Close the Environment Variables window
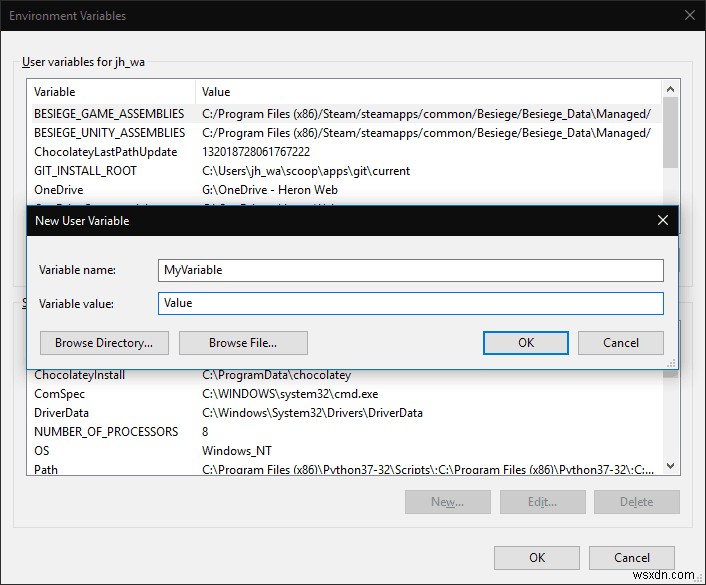Image resolution: width=706 pixels, height=585 pixels. (689, 15)
